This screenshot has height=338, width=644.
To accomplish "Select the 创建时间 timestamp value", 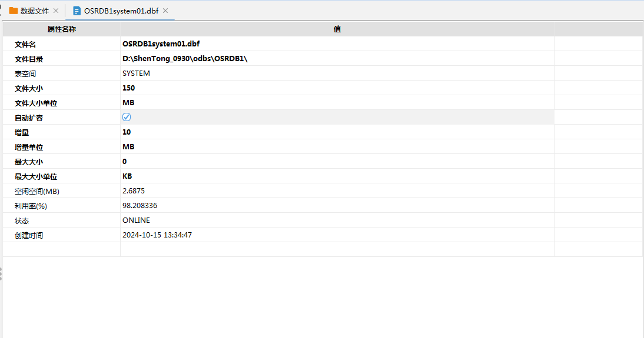I will coord(157,235).
